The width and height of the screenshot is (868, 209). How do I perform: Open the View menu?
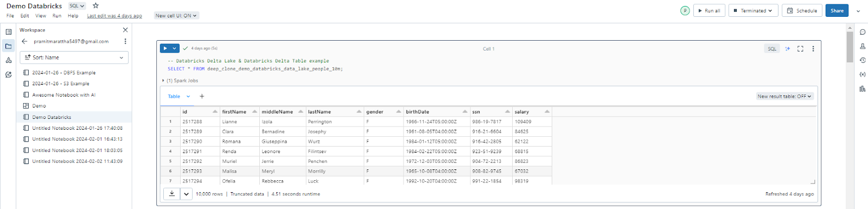pos(41,16)
